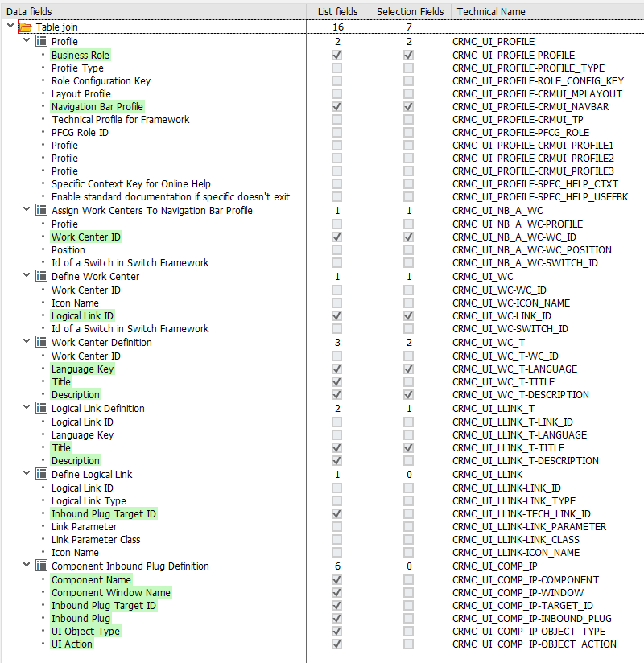Select the Component Window Name field
The image size is (644, 663).
(x=111, y=593)
